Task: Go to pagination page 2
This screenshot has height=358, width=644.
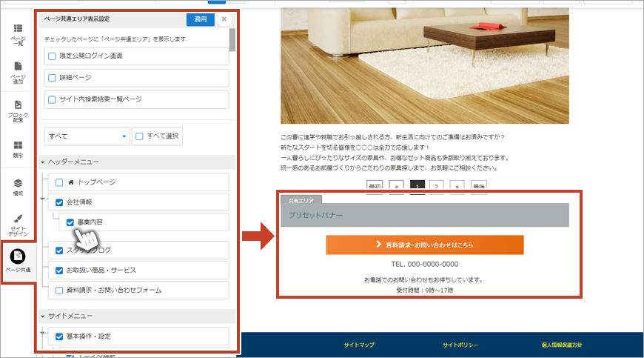Action: click(437, 187)
